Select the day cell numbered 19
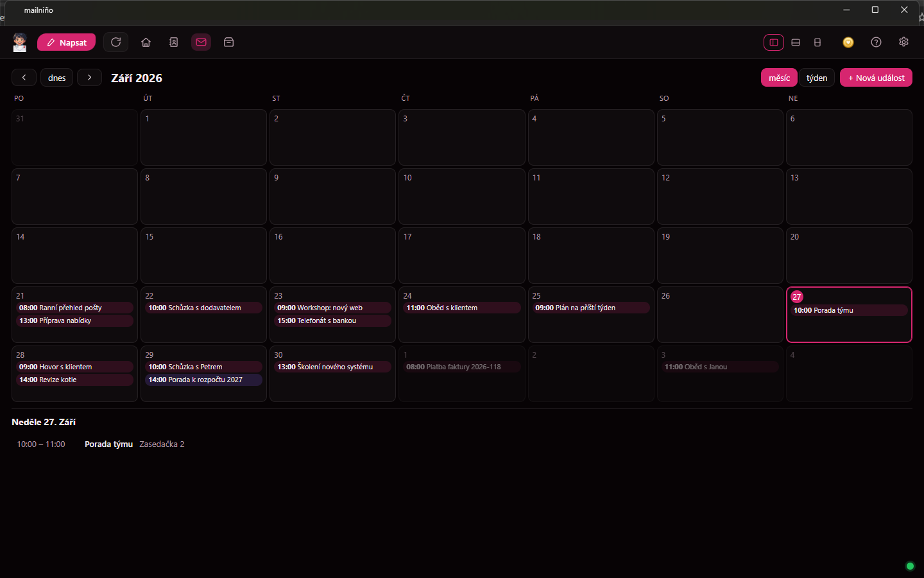This screenshot has width=924, height=578. (x=720, y=256)
